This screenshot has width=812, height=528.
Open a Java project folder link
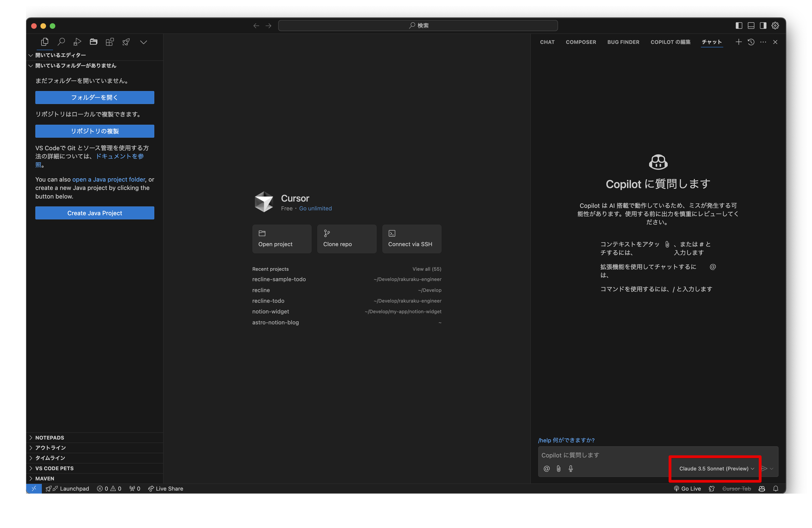click(109, 179)
